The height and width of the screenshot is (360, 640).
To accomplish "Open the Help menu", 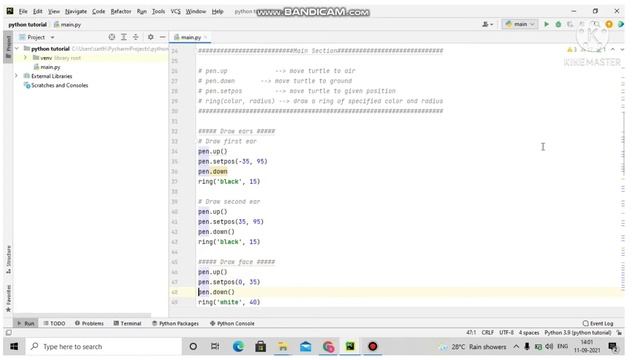I will pos(218,11).
